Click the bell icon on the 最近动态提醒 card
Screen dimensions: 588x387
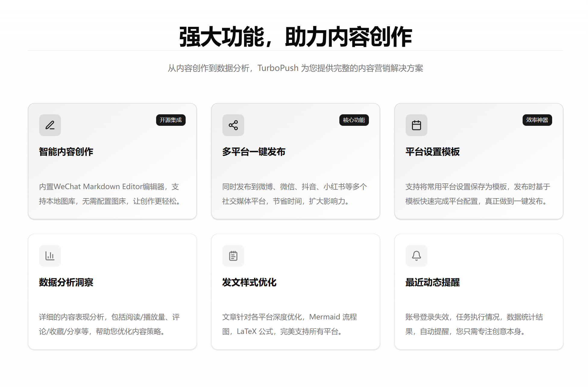pyautogui.click(x=417, y=256)
